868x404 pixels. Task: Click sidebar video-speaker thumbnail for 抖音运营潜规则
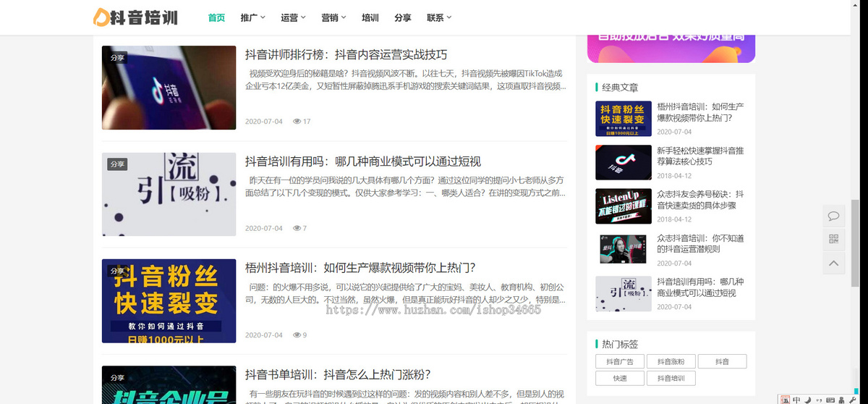click(624, 250)
